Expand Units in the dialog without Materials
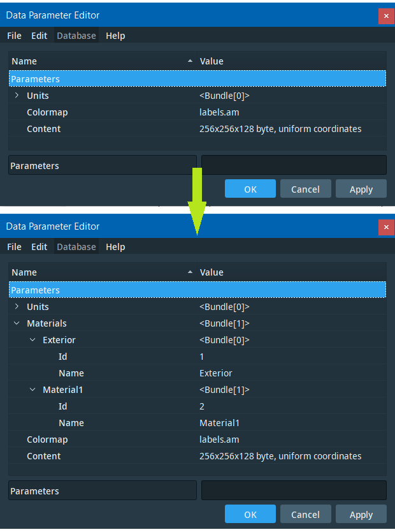395x532 pixels. point(17,96)
